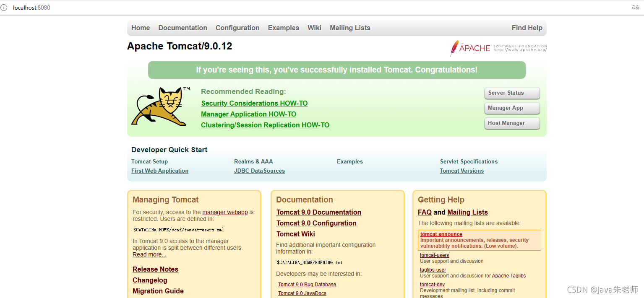644x298 pixels.
Task: Open Tomcat 9.0 Bug Database link
Action: pyautogui.click(x=307, y=285)
